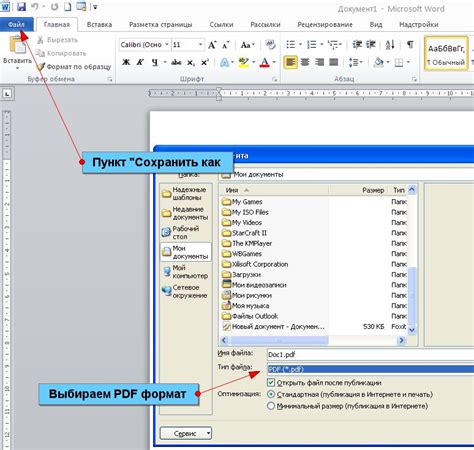Click the Numbered list icon
The image size is (474, 450).
[x=311, y=45]
